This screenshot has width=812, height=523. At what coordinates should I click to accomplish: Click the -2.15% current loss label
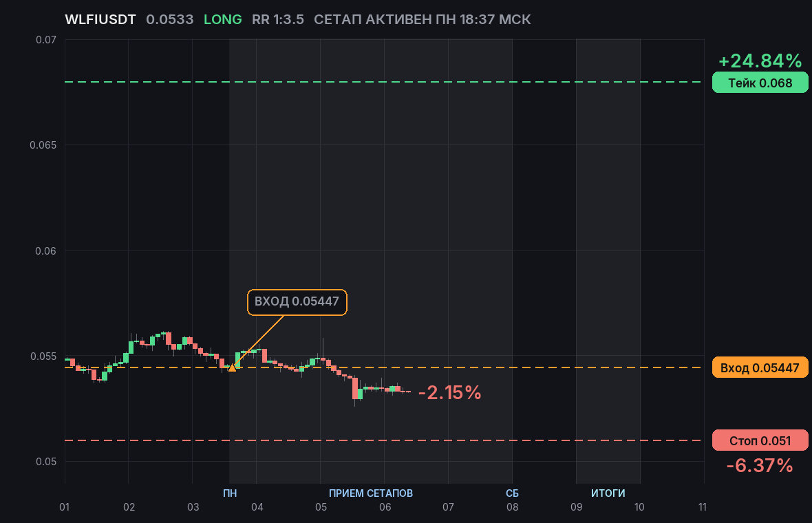click(449, 392)
